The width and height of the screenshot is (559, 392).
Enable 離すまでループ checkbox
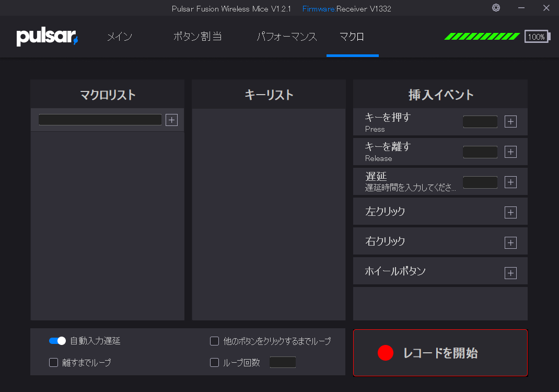pos(53,362)
